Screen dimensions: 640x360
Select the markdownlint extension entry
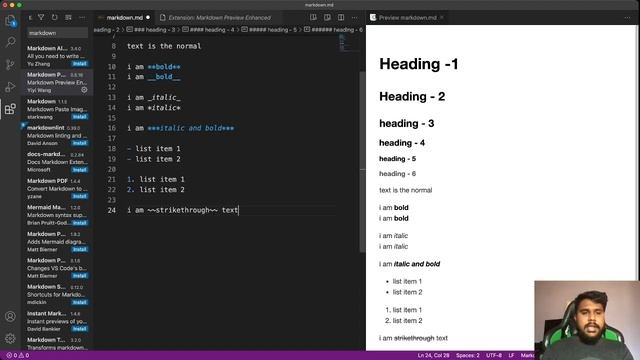click(57, 136)
